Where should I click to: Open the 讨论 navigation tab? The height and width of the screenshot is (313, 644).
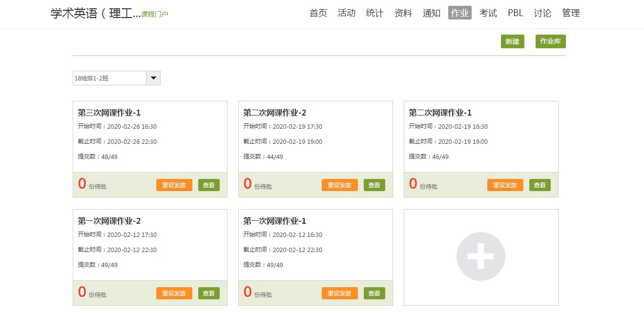coord(542,13)
